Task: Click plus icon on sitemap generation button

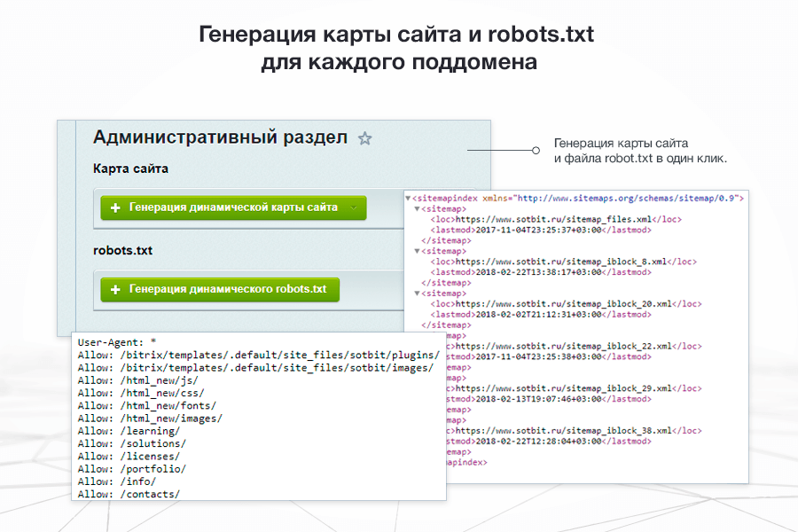Action: (x=114, y=207)
